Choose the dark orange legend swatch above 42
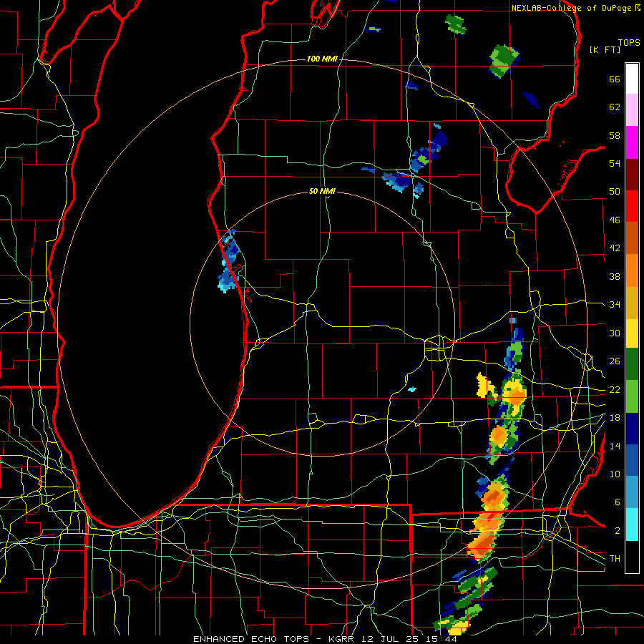The image size is (644, 644). [632, 238]
